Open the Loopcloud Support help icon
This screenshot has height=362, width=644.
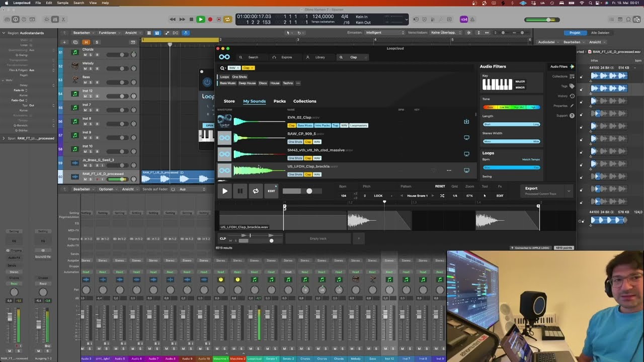tap(572, 116)
